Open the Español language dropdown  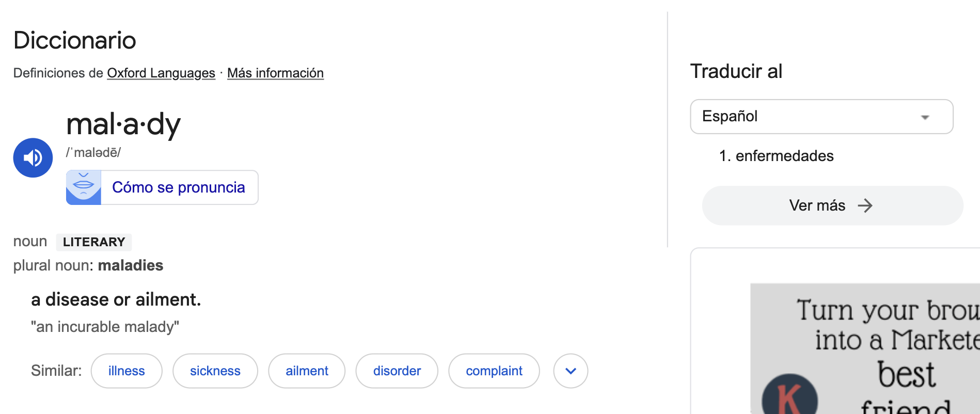pyautogui.click(x=821, y=117)
